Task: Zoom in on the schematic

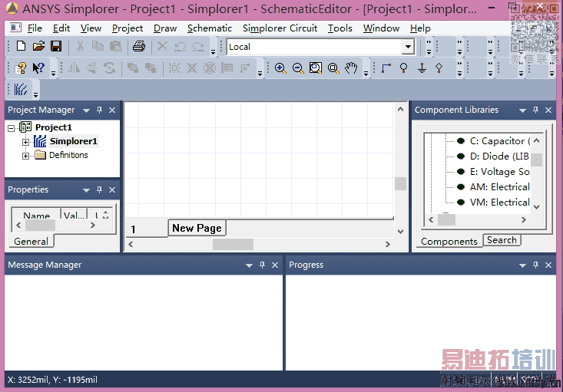Action: 280,68
